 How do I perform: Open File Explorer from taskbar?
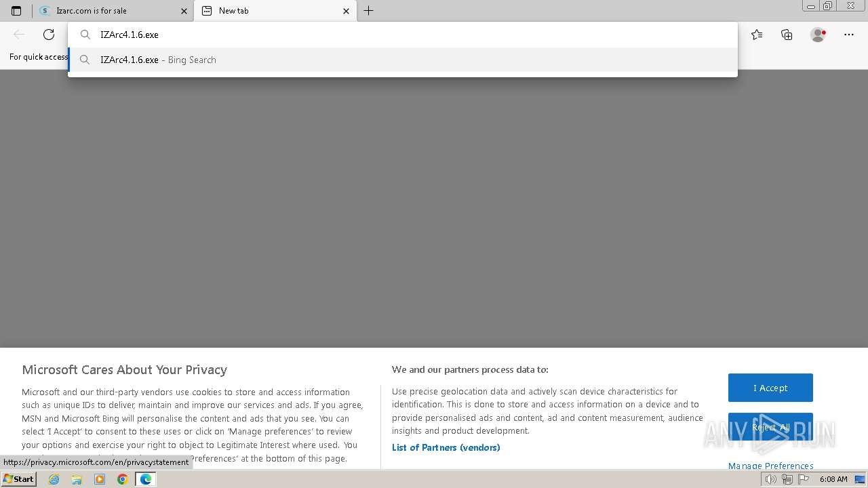(77, 479)
